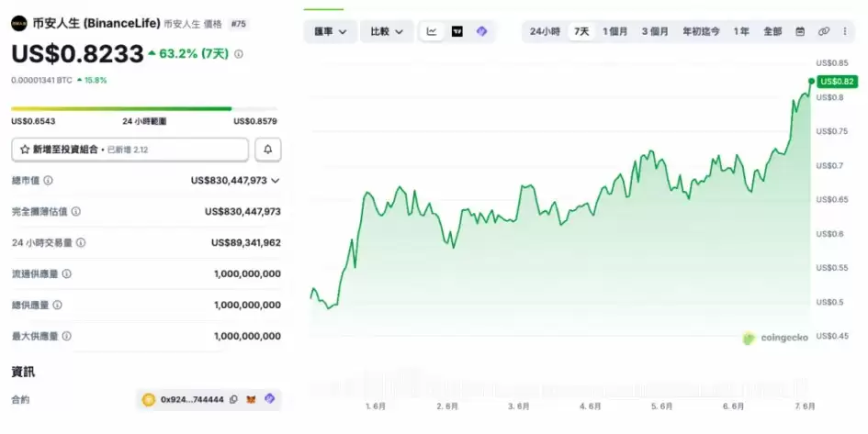Open the 匯率 dropdown
The width and height of the screenshot is (868, 434).
tap(331, 31)
